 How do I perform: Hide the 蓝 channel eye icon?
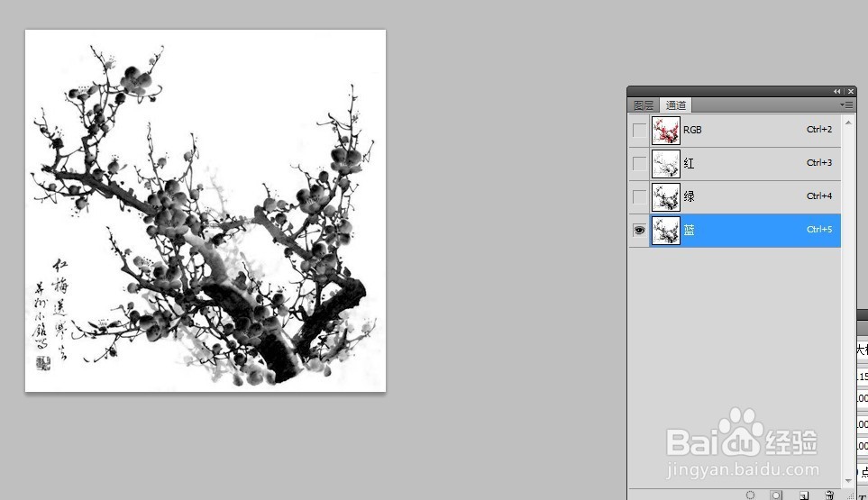point(639,230)
